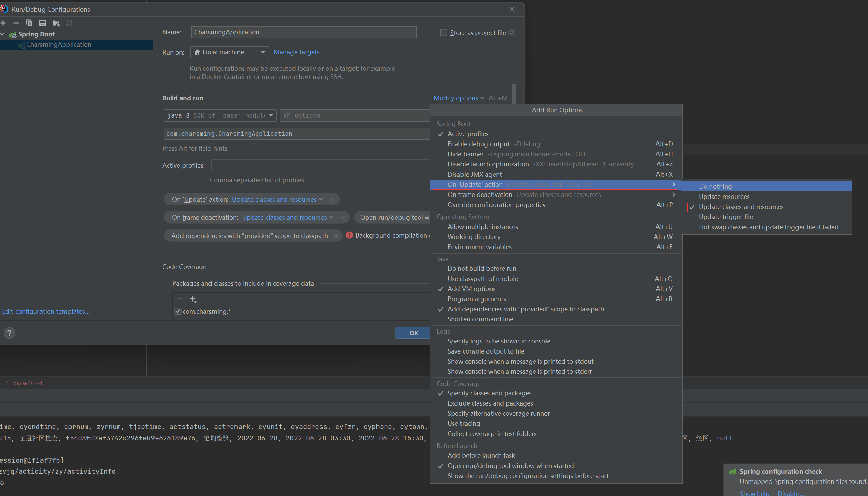Screen dimensions: 868x496
Task: Remove the On 'Update' action option chip
Action: (x=333, y=200)
